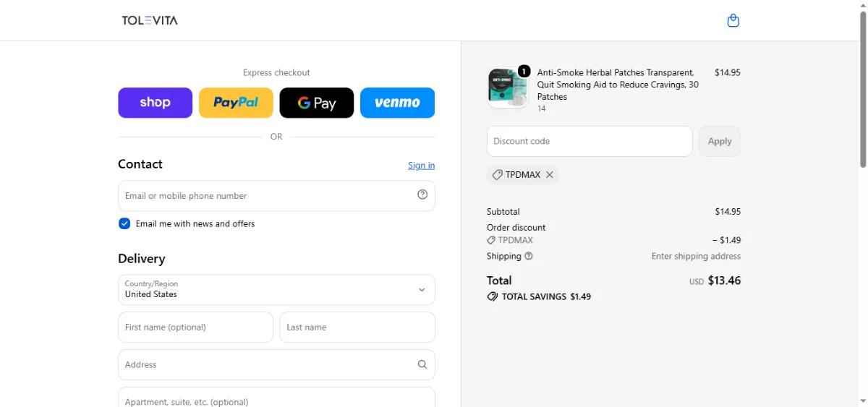This screenshot has width=868, height=407.
Task: Click the Apply discount button
Action: [x=720, y=141]
